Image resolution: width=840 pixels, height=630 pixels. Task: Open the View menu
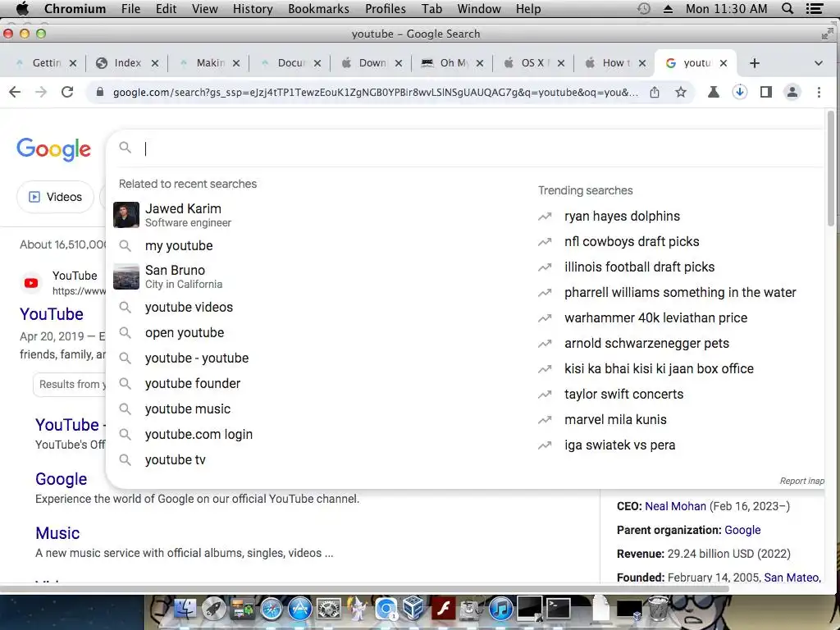click(204, 8)
